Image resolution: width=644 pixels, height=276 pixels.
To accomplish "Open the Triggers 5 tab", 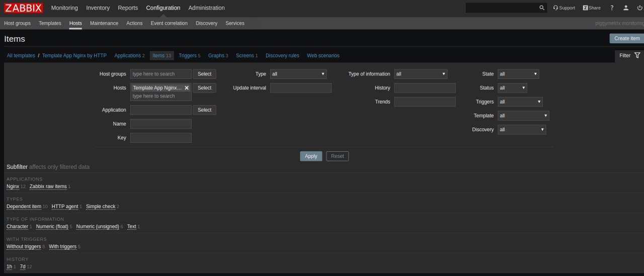I will pos(189,56).
